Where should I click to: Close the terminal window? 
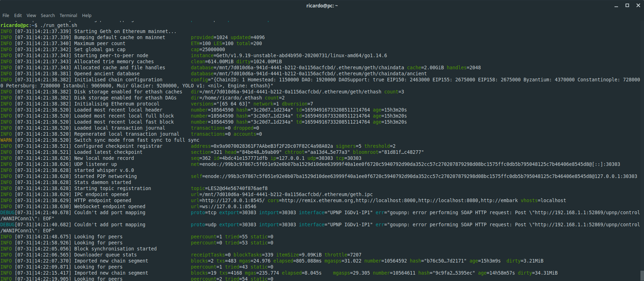tap(638, 6)
